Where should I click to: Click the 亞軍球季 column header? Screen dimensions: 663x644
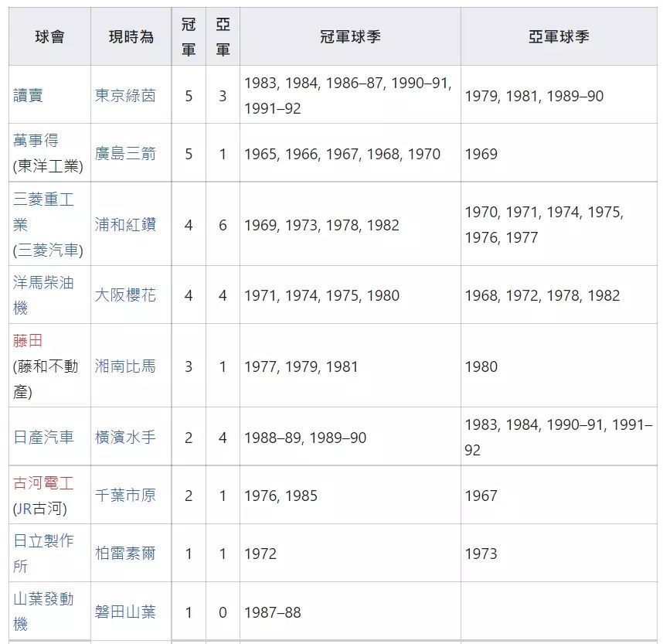tap(559, 37)
